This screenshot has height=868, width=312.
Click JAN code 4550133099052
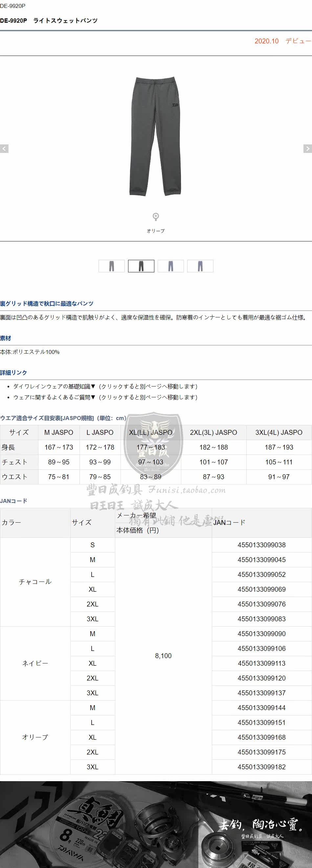point(262,575)
